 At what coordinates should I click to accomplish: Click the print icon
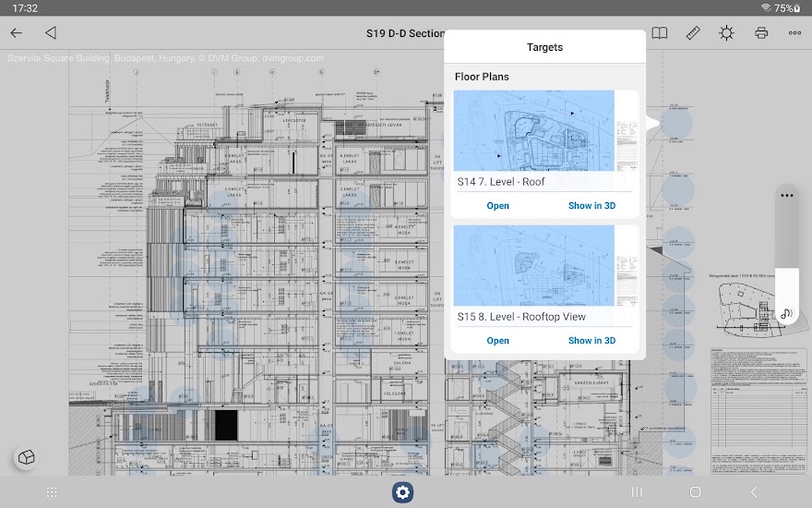pyautogui.click(x=761, y=33)
